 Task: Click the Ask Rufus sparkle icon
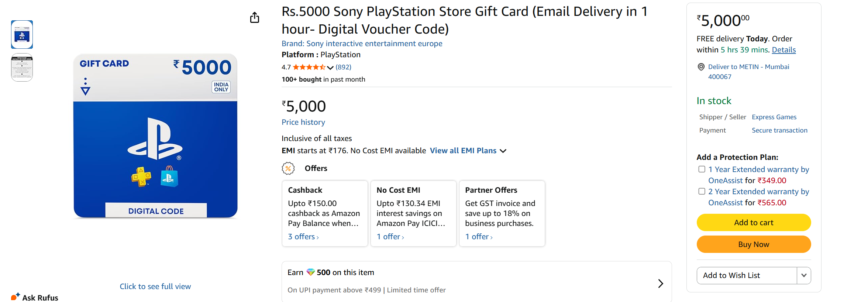tap(15, 296)
